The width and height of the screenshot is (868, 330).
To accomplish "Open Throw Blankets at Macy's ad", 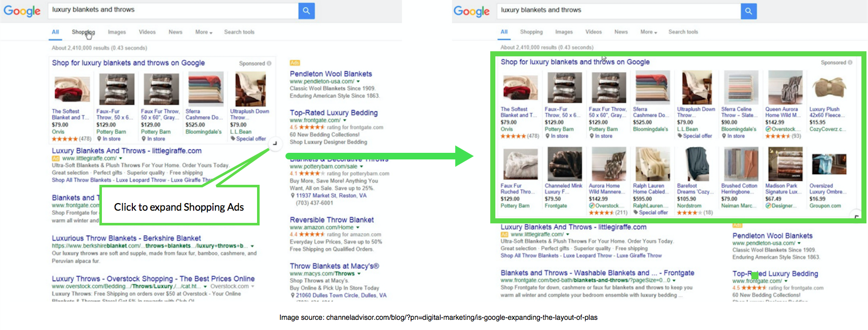I will [x=334, y=266].
